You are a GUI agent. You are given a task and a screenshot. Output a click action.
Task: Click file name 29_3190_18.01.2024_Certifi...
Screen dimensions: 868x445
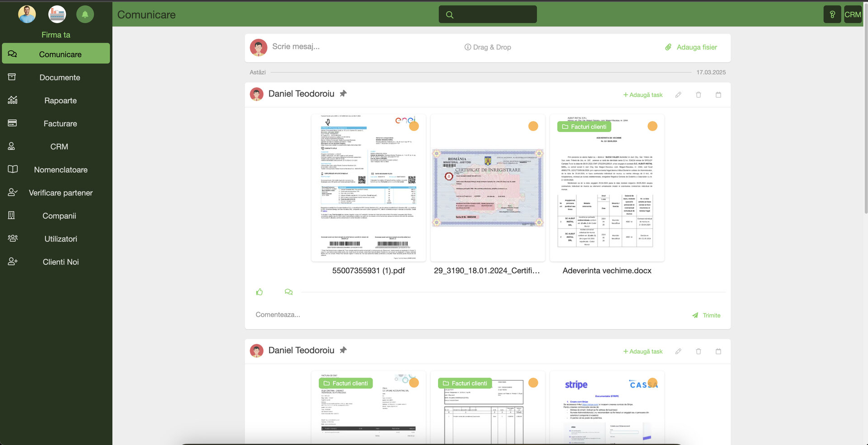tap(487, 271)
